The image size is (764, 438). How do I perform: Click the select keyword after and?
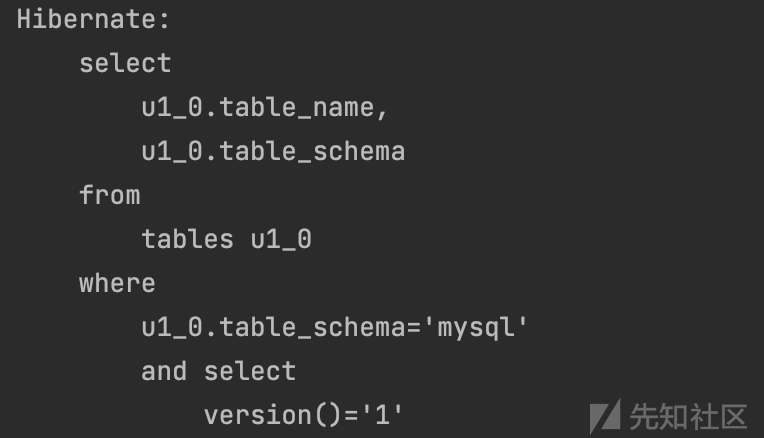tap(250, 371)
